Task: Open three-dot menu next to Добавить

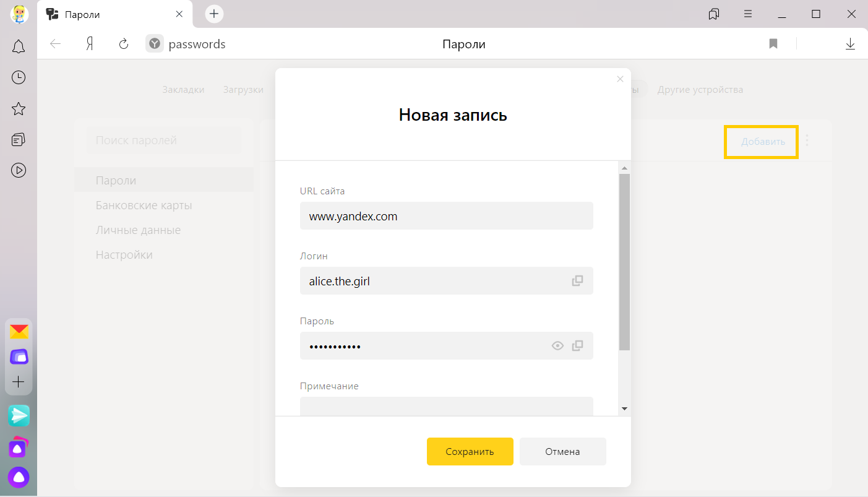Action: (x=807, y=141)
